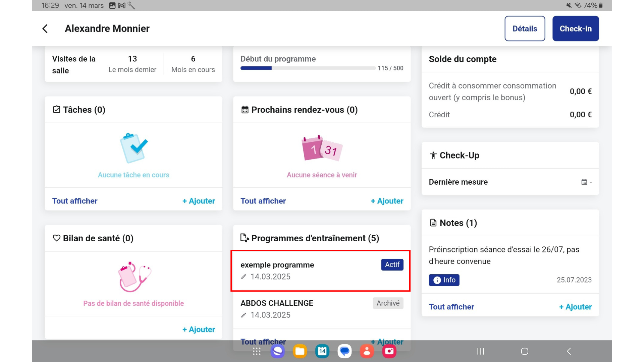Click the Début du programme progress bar
The height and width of the screenshot is (362, 644).
(308, 68)
